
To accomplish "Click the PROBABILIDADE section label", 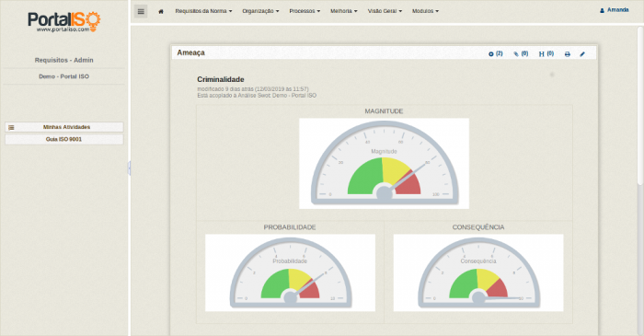I will [x=290, y=227].
